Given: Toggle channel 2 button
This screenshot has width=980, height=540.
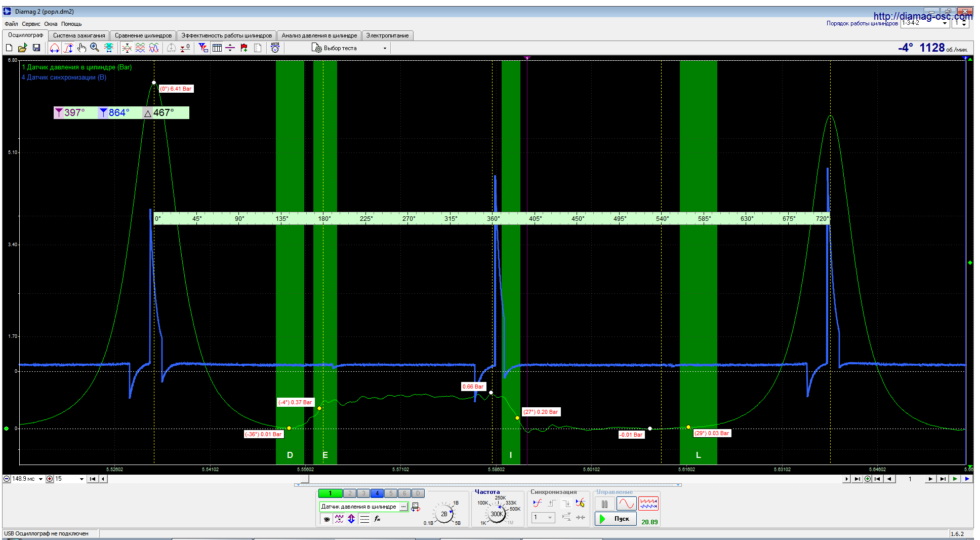Looking at the screenshot, I should (x=350, y=493).
